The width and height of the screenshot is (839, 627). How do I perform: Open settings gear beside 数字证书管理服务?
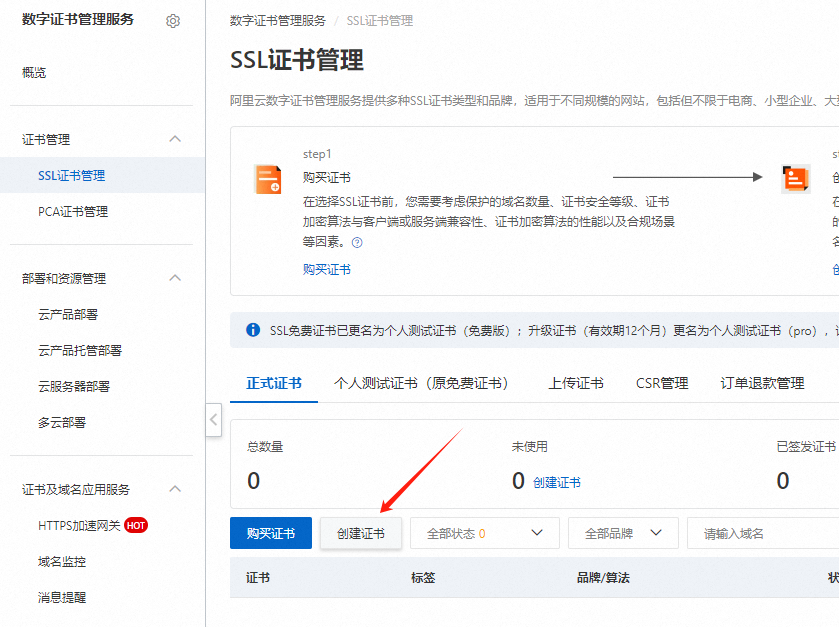(x=173, y=21)
